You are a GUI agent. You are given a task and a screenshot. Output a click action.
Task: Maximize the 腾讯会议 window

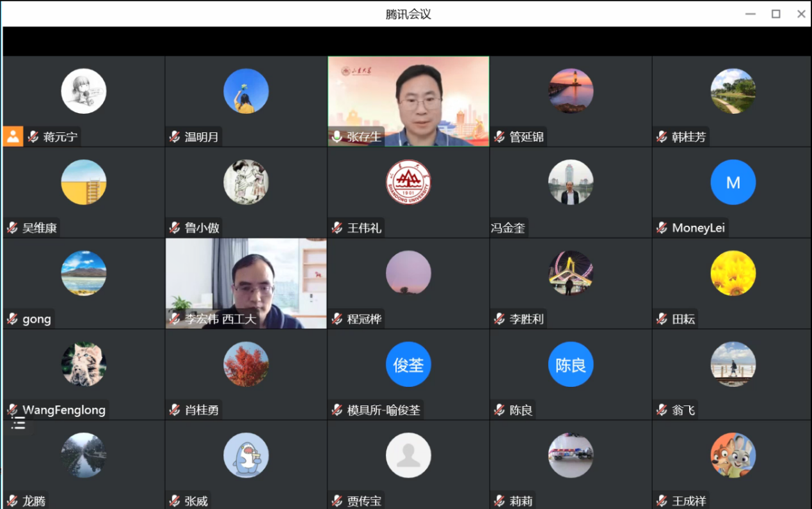pyautogui.click(x=776, y=14)
